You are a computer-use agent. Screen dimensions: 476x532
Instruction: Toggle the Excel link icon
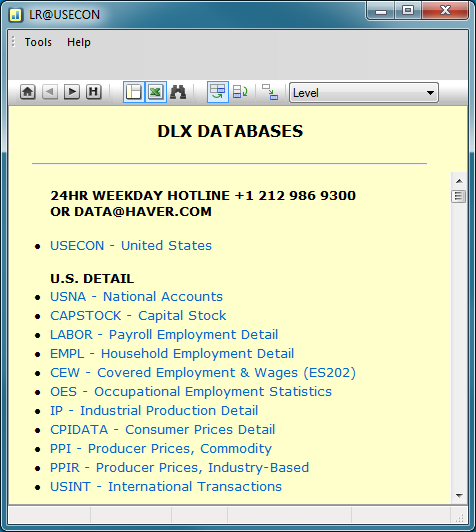click(x=156, y=92)
